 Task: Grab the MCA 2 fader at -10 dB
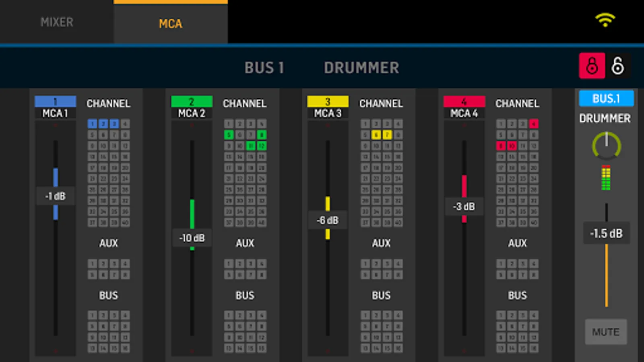(x=192, y=238)
